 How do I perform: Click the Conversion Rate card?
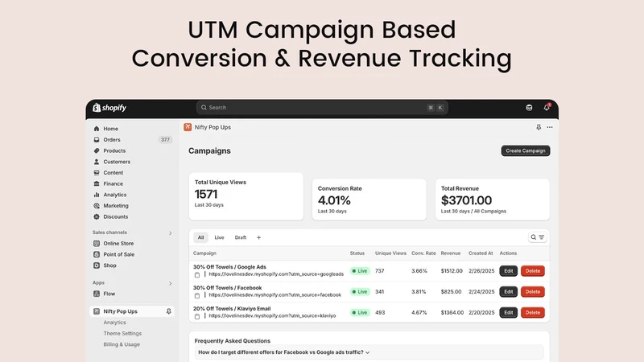[369, 200]
